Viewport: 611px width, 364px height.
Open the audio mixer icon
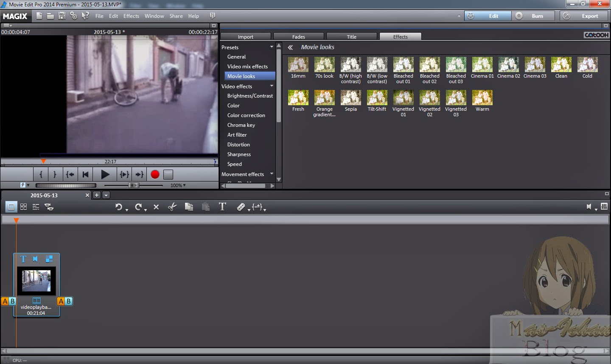[x=604, y=207]
